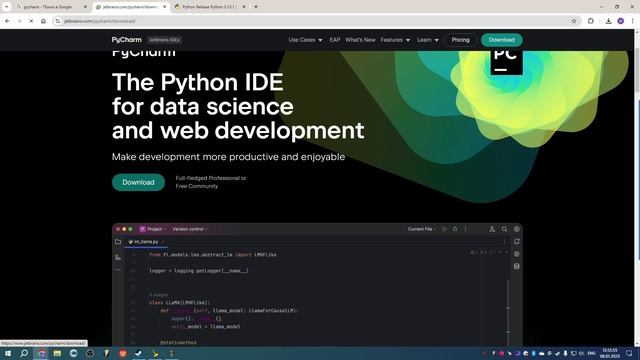640x360 pixels.
Task: Click "The Python IDE" heading text
Action: point(198,82)
